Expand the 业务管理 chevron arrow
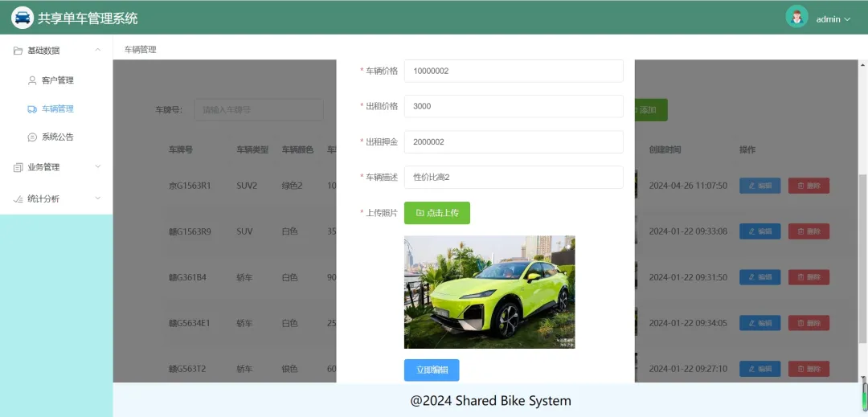Viewport: 868px width, 417px height. click(98, 166)
